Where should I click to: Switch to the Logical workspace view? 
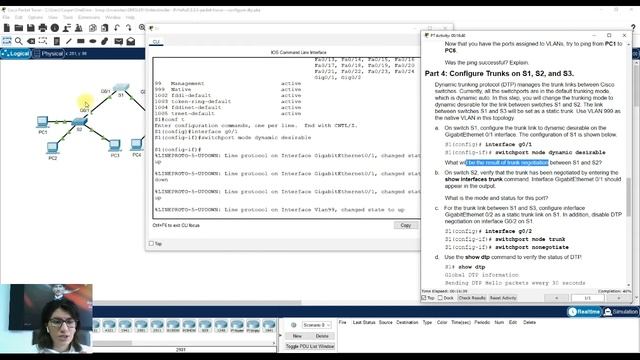[x=16, y=53]
